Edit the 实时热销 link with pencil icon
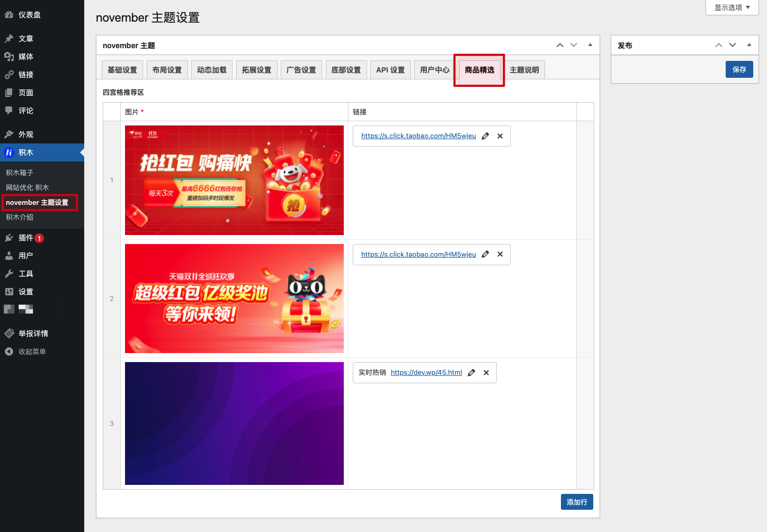 point(471,373)
